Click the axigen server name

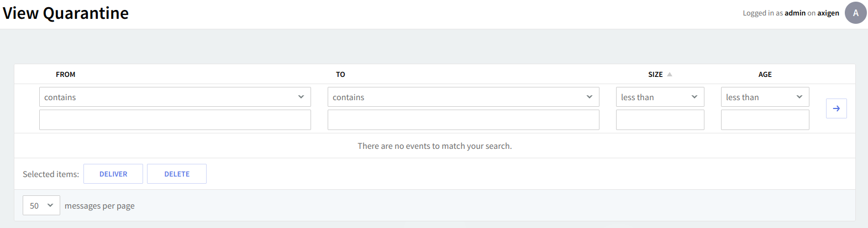click(x=828, y=13)
